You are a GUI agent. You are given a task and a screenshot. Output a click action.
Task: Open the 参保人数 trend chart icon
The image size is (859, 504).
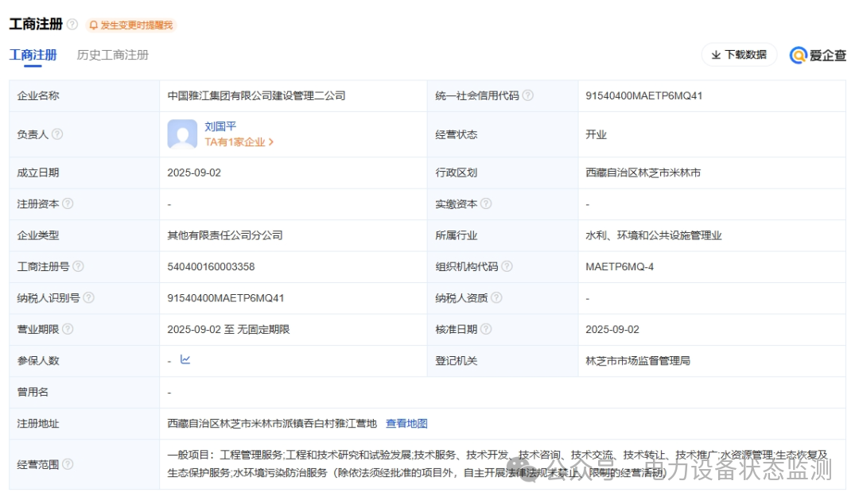pos(185,359)
